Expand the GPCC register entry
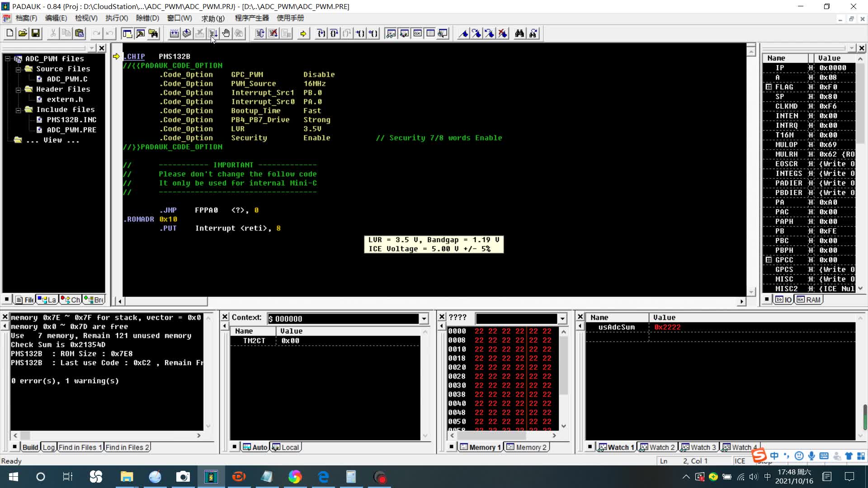 tap(769, 260)
